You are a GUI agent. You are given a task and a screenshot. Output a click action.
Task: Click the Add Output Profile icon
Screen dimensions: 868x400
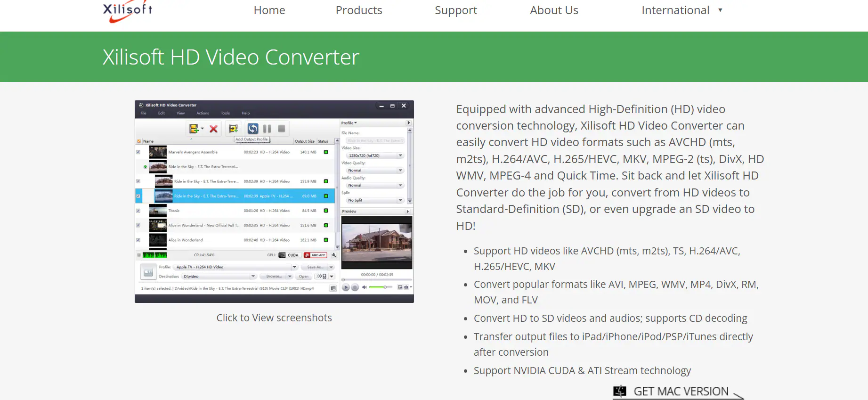pyautogui.click(x=233, y=129)
